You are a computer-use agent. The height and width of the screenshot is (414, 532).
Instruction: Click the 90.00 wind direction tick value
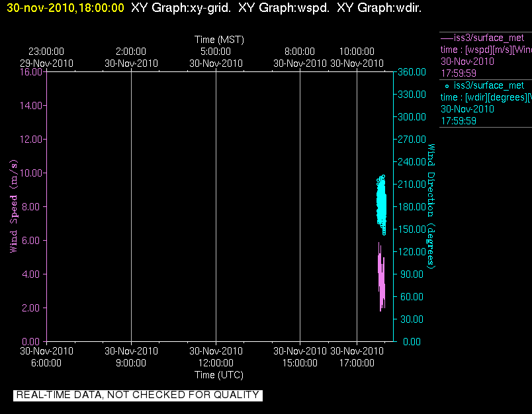point(412,274)
